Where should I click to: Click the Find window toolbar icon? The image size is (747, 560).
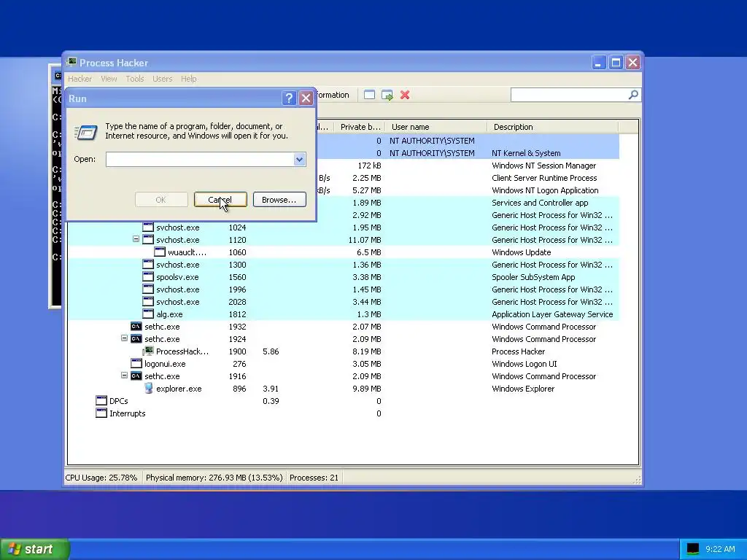coord(369,95)
